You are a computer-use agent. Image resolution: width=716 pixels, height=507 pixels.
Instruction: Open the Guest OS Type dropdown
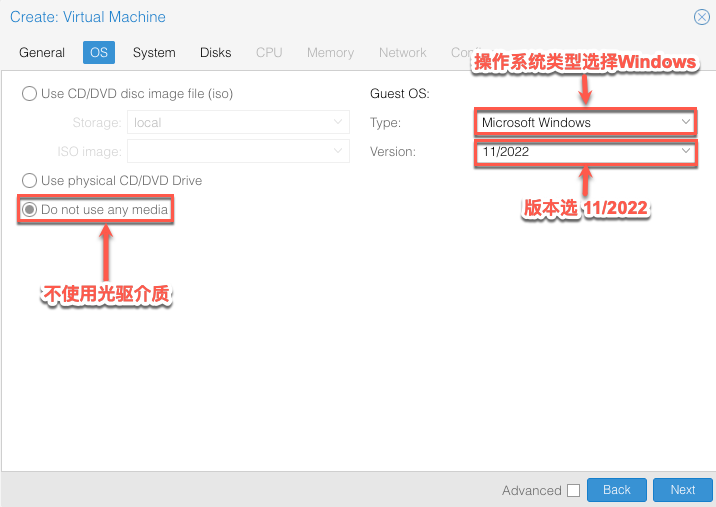(685, 122)
